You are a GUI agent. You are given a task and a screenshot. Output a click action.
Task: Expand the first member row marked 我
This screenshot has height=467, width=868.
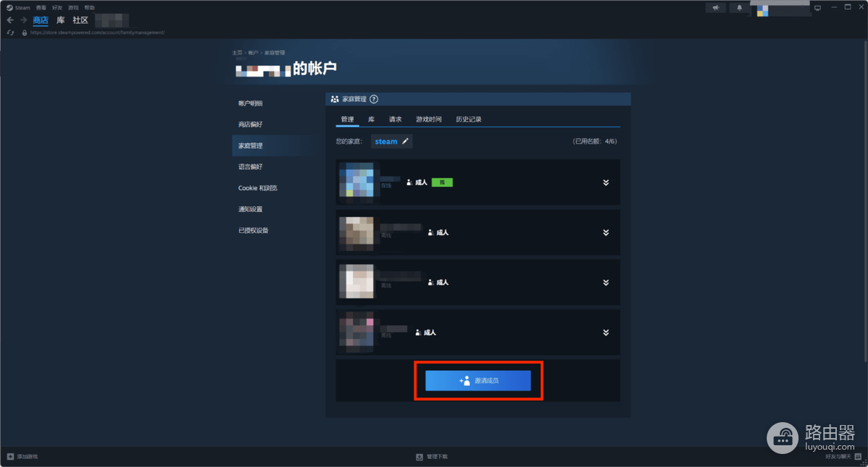tap(606, 183)
